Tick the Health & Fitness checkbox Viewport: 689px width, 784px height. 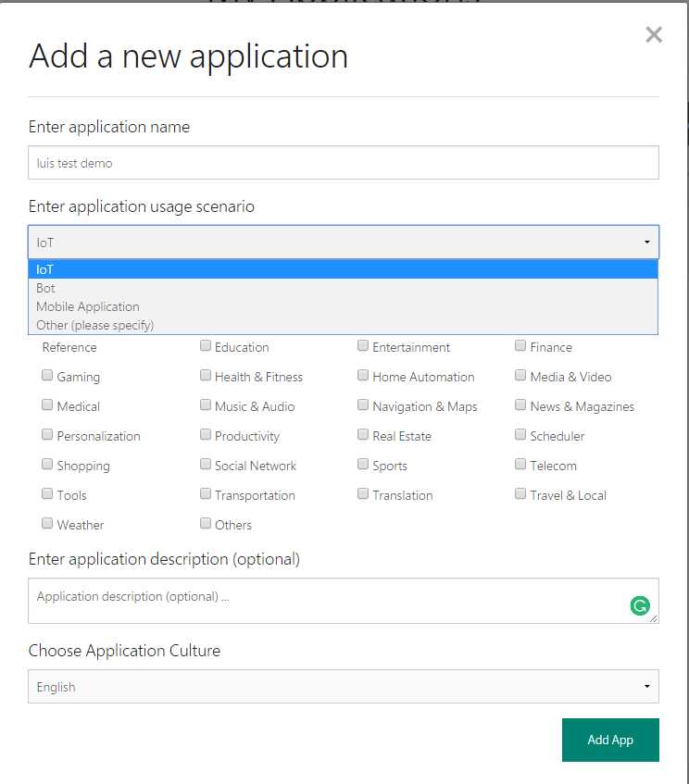pos(206,375)
